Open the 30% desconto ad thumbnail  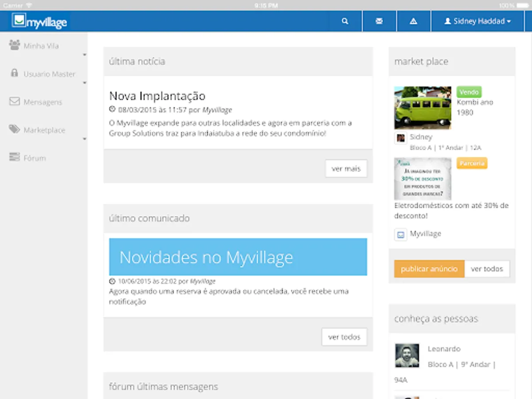pyautogui.click(x=423, y=179)
